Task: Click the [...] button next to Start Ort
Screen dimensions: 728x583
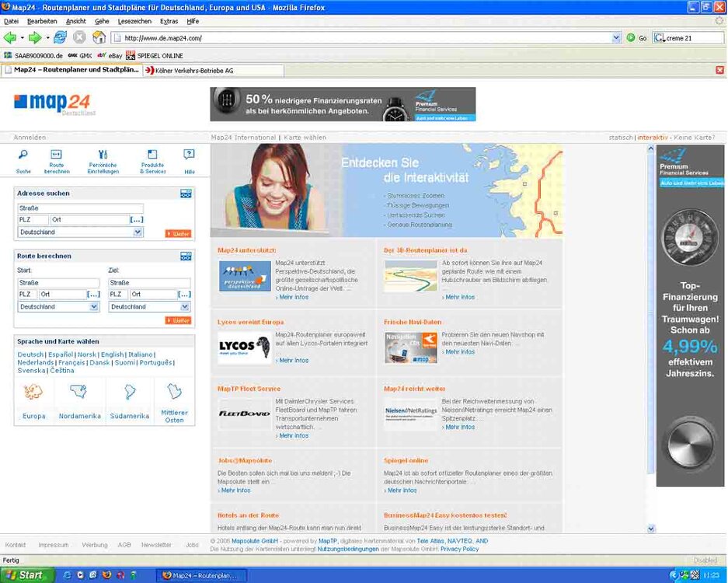Action: (93, 295)
